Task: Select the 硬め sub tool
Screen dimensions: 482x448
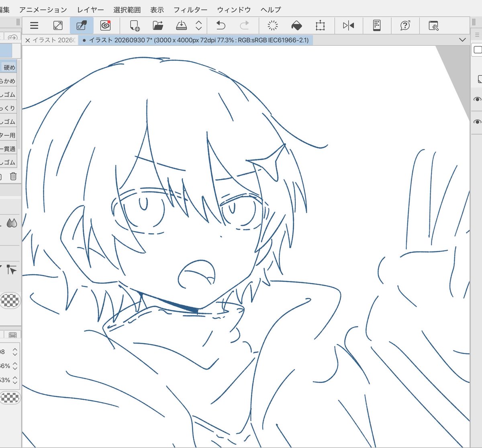Action: [x=9, y=67]
